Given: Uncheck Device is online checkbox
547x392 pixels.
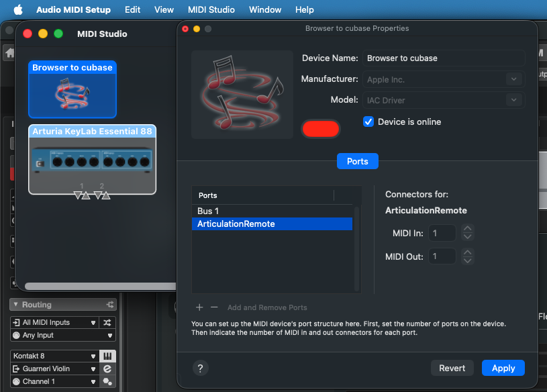Looking at the screenshot, I should click(x=368, y=121).
